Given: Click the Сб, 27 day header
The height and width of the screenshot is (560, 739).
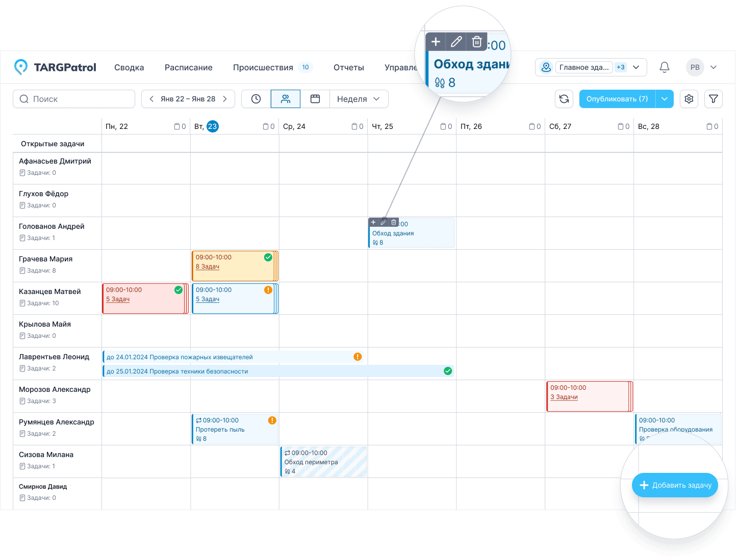Looking at the screenshot, I should (560, 126).
